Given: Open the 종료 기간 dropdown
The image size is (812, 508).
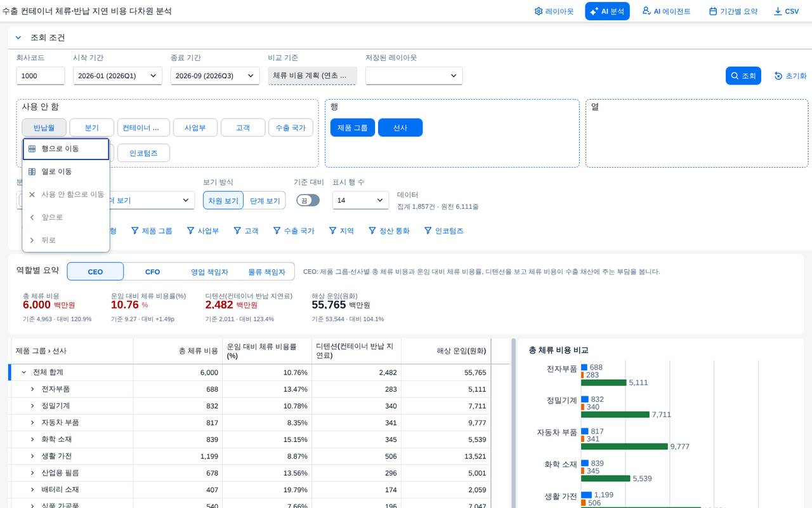Looking at the screenshot, I should click(x=215, y=76).
